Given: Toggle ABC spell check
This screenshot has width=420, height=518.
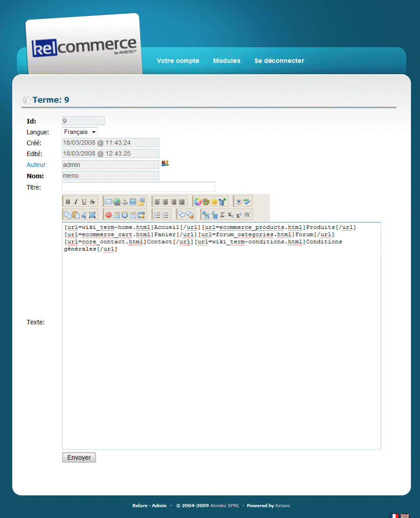Looking at the screenshot, I should click(247, 202).
